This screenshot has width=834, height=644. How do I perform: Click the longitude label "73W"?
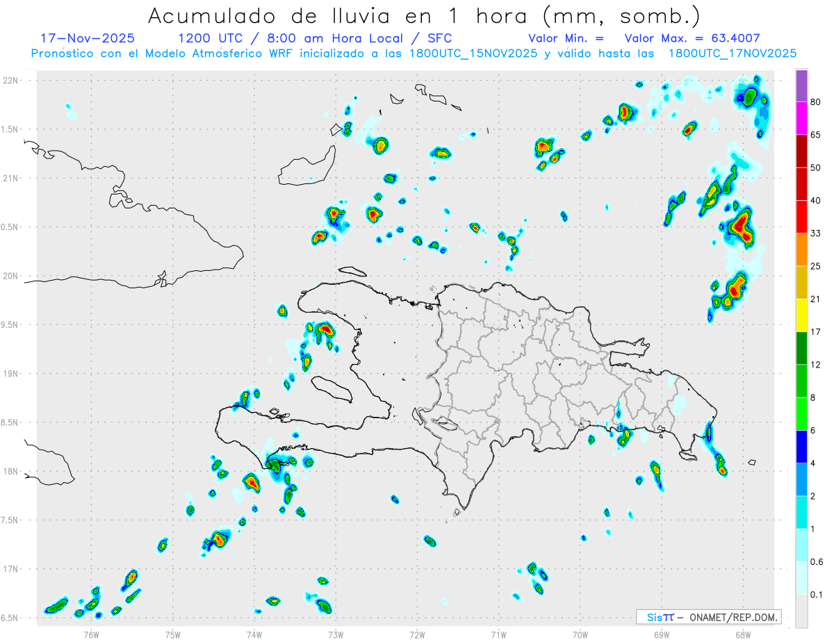[336, 634]
